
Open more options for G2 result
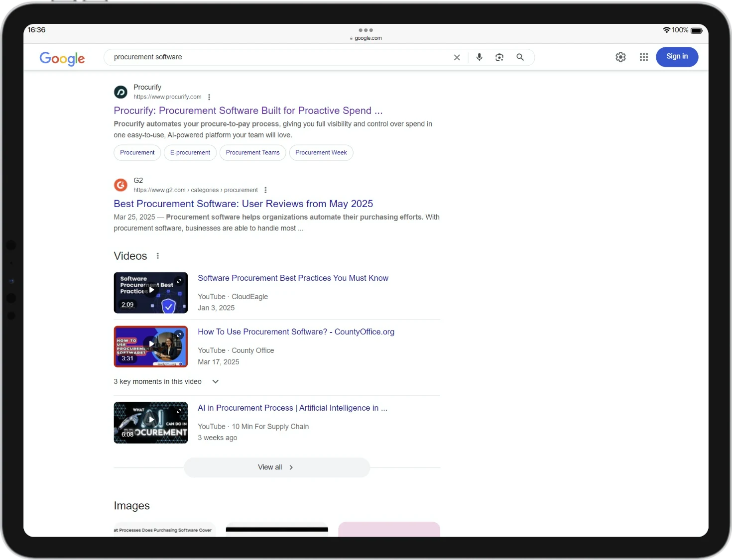tap(265, 190)
